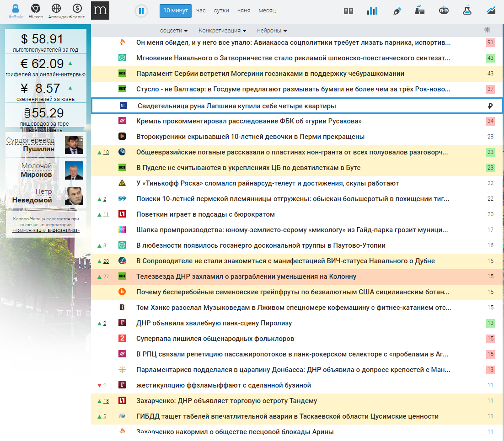This screenshot has height=441, width=504.
Task: Open the rising trend line chart icon
Action: click(x=491, y=11)
